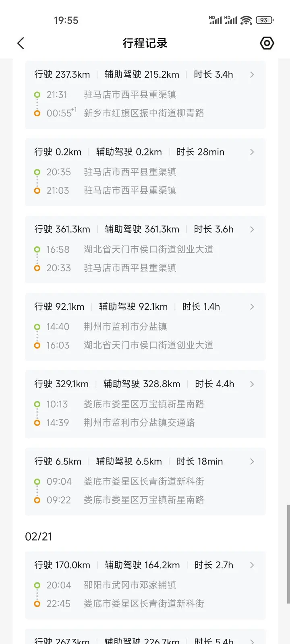Open chevron for the 361.3km trip

click(x=252, y=229)
